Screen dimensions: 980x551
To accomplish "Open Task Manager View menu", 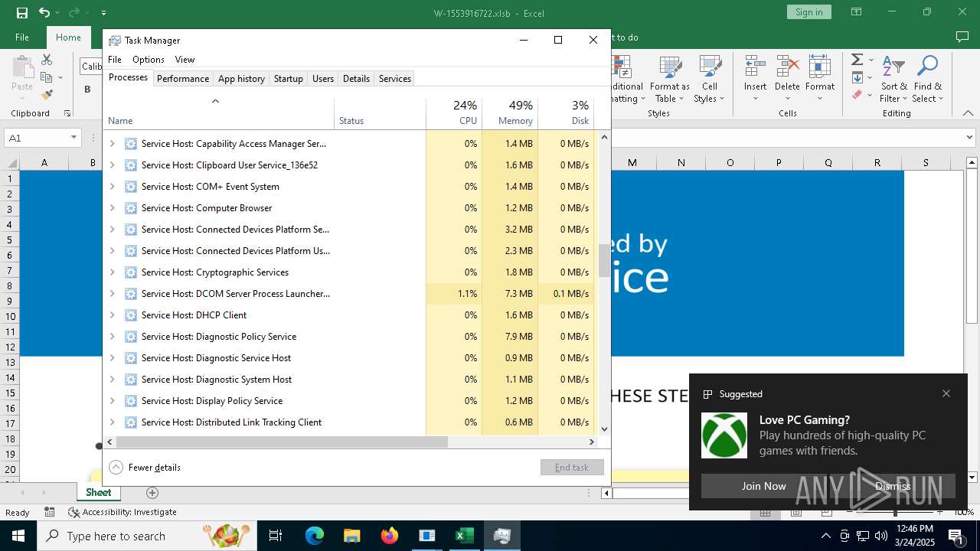I will 185,60.
